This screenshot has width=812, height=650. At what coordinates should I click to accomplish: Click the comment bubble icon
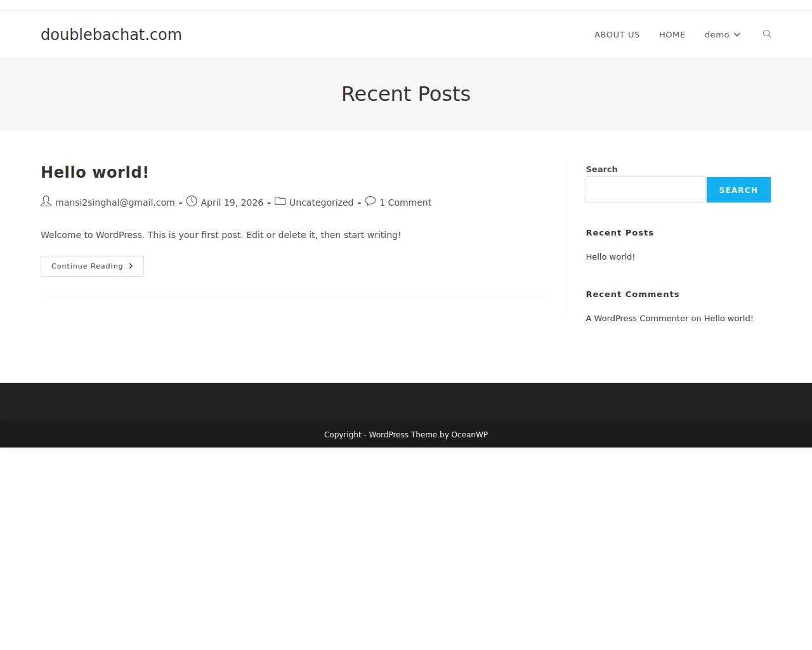[x=370, y=201]
